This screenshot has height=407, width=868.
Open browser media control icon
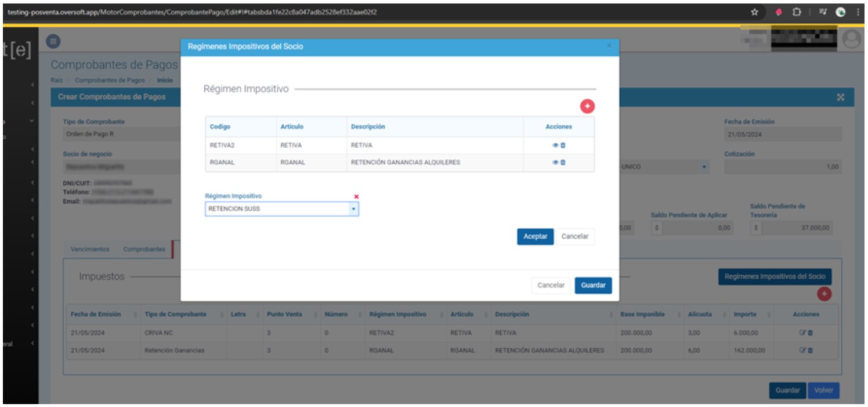[824, 13]
